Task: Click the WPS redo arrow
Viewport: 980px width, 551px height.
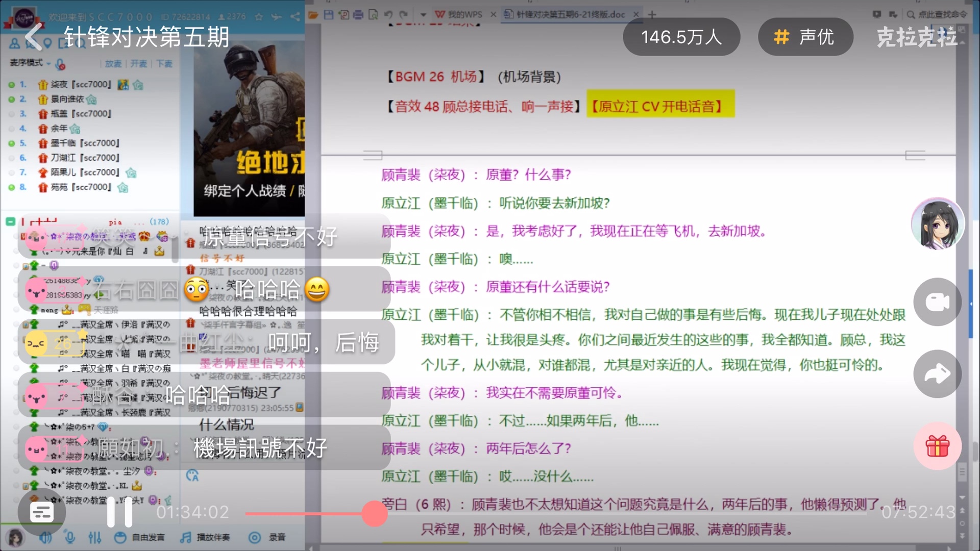Action: [404, 15]
